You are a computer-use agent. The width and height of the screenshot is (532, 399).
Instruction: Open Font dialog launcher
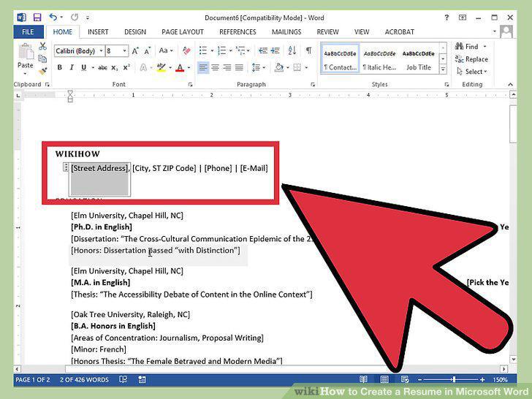190,85
